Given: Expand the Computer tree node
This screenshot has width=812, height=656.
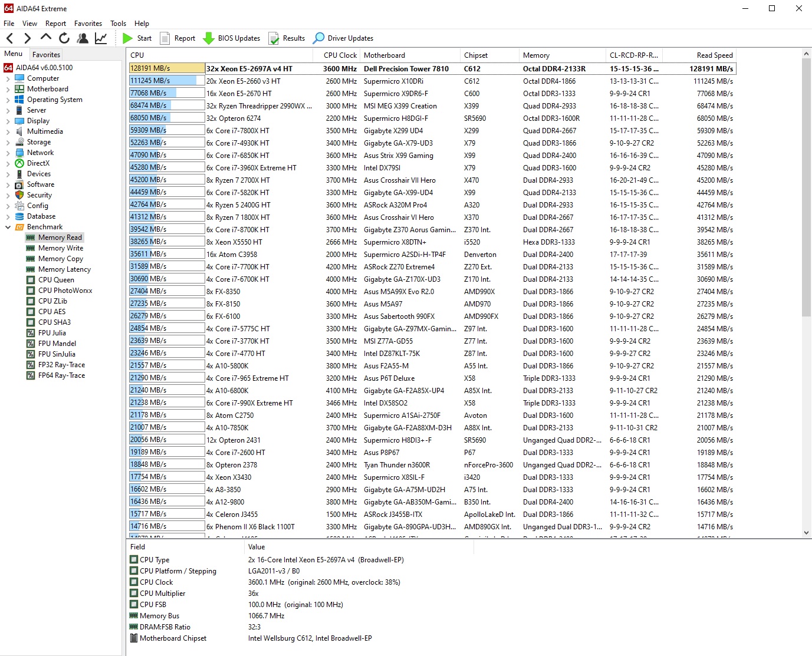Looking at the screenshot, I should (x=8, y=78).
